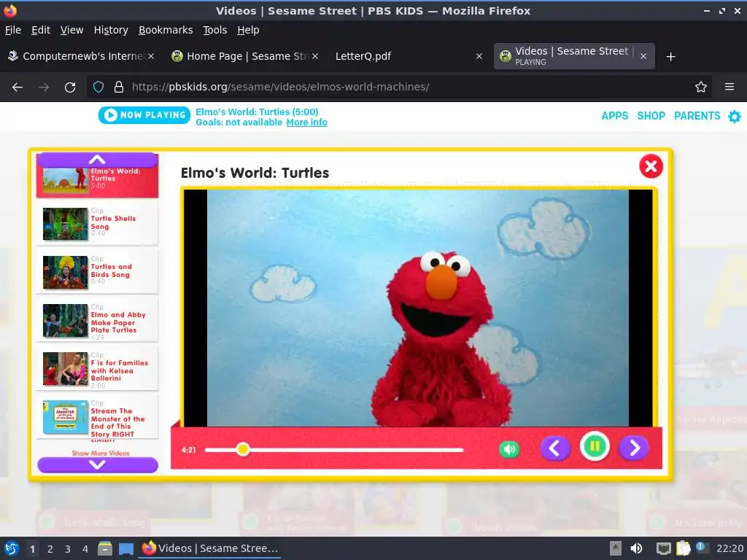Open F is for Families with Kelsea Ballerini
The width and height of the screenshot is (747, 560).
tap(97, 368)
